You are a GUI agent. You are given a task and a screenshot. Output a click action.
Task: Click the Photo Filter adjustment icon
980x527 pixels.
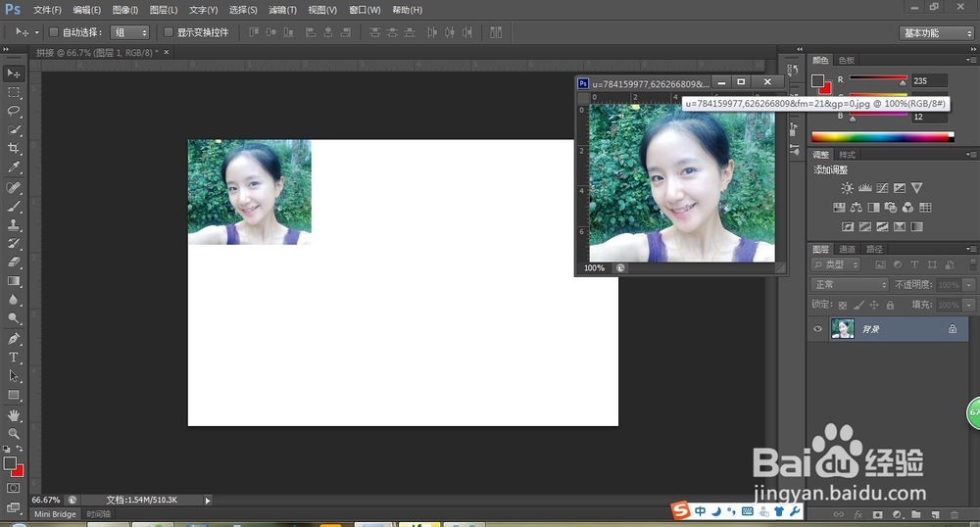891,208
